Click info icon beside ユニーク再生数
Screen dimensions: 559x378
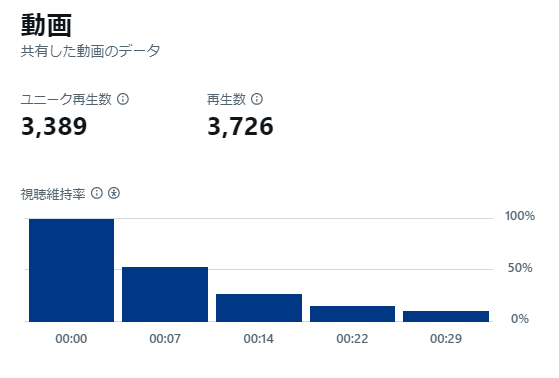click(x=123, y=99)
